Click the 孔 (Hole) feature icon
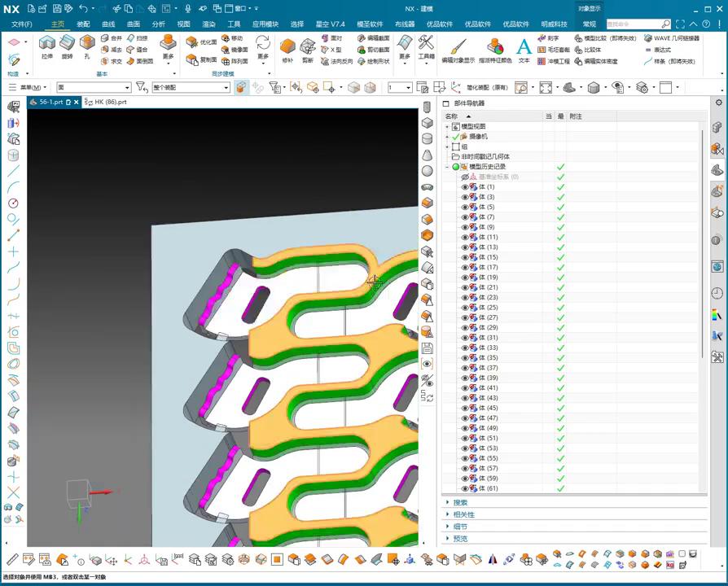The width and height of the screenshot is (728, 586). click(x=87, y=43)
